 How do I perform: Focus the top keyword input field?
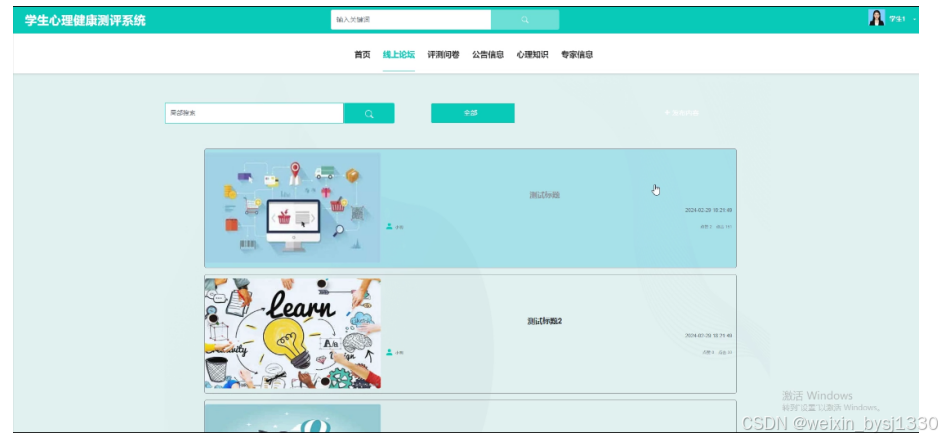point(411,19)
